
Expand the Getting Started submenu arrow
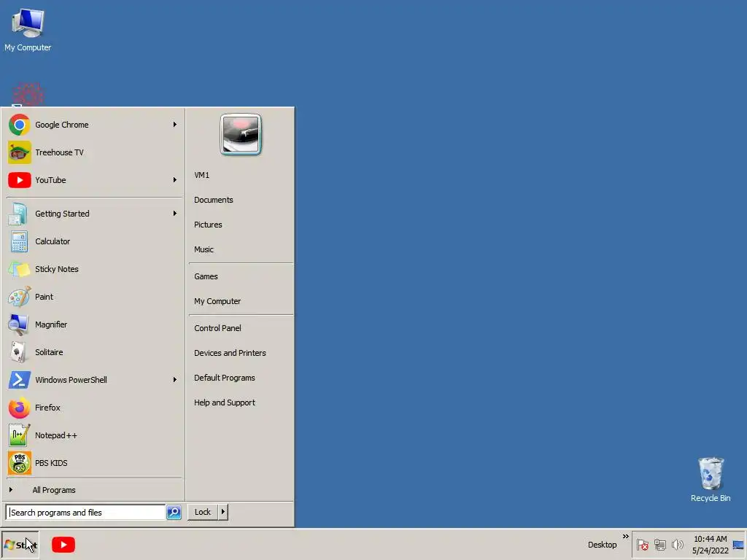pyautogui.click(x=175, y=214)
